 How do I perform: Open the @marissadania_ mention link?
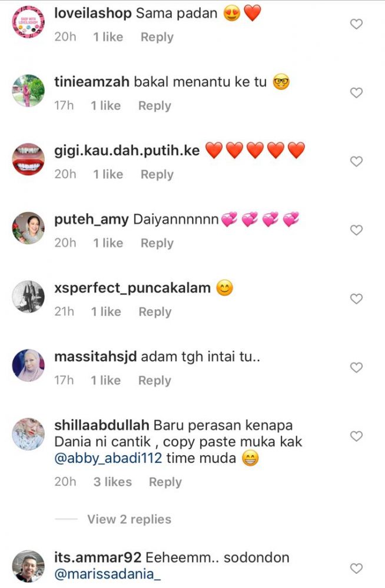[x=107, y=574]
